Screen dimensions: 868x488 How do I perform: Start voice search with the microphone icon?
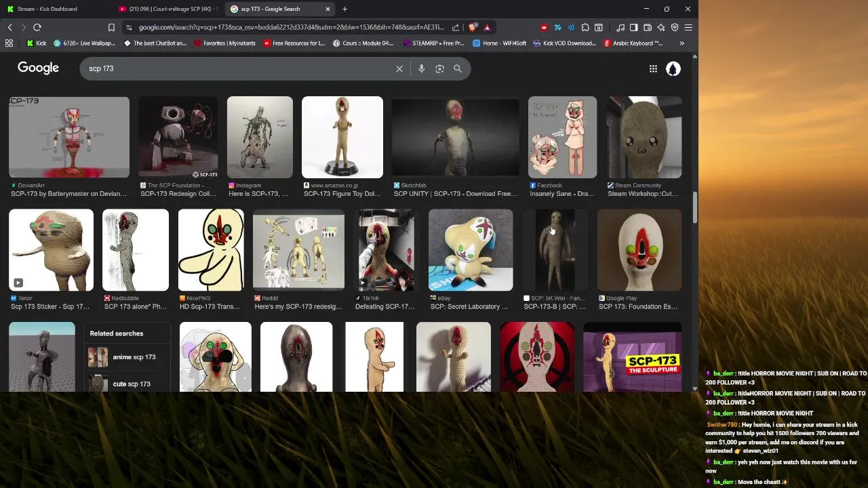pyautogui.click(x=421, y=68)
